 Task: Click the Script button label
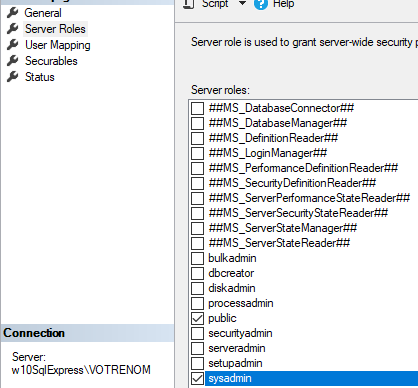215,4
